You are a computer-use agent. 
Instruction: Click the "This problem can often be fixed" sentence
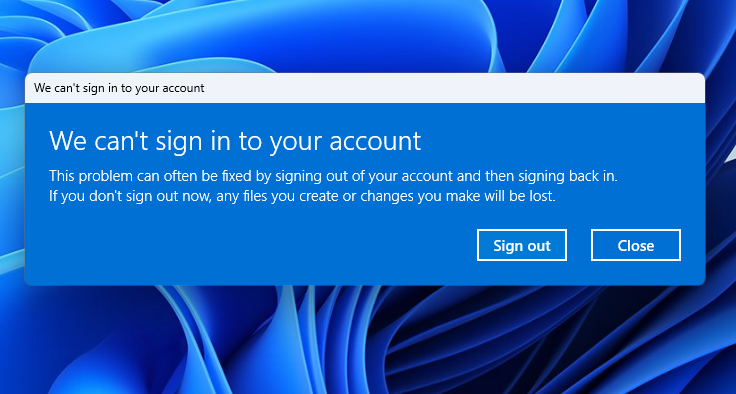pos(333,177)
